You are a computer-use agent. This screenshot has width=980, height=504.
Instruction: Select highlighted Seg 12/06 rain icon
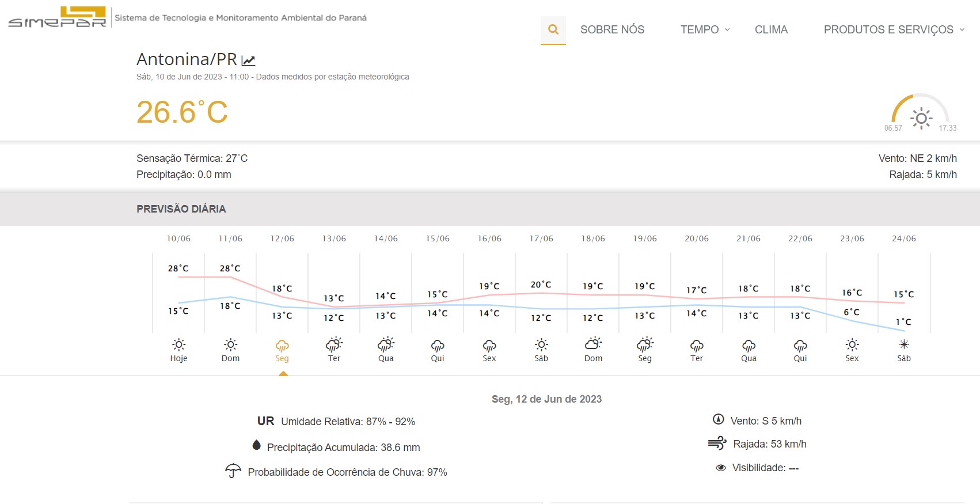tap(282, 344)
